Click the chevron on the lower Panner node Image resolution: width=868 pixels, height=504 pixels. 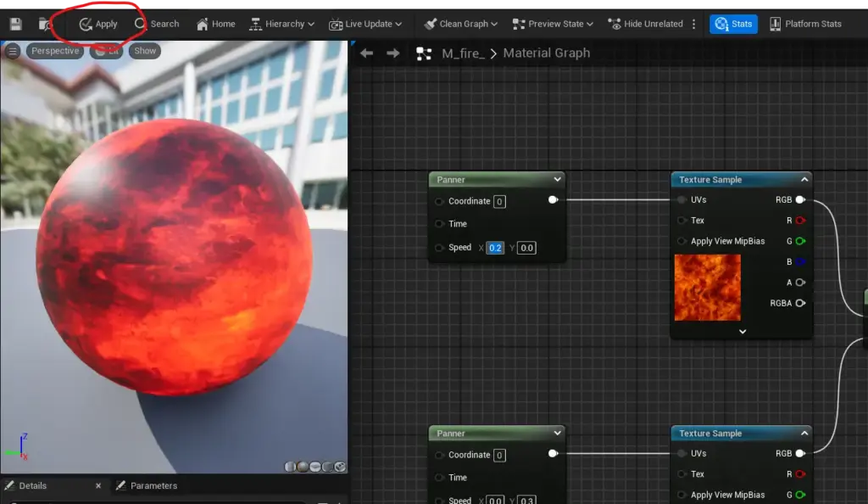tap(558, 433)
